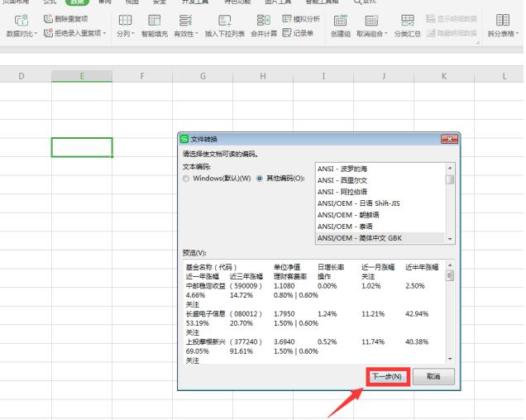Expand 拒绝录入重复项 dropdown arrow

pyautogui.click(x=105, y=33)
